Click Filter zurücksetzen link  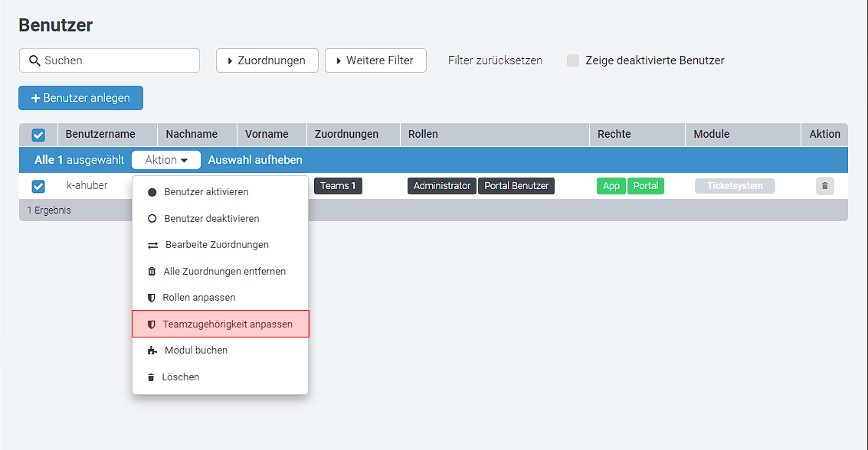pyautogui.click(x=495, y=60)
